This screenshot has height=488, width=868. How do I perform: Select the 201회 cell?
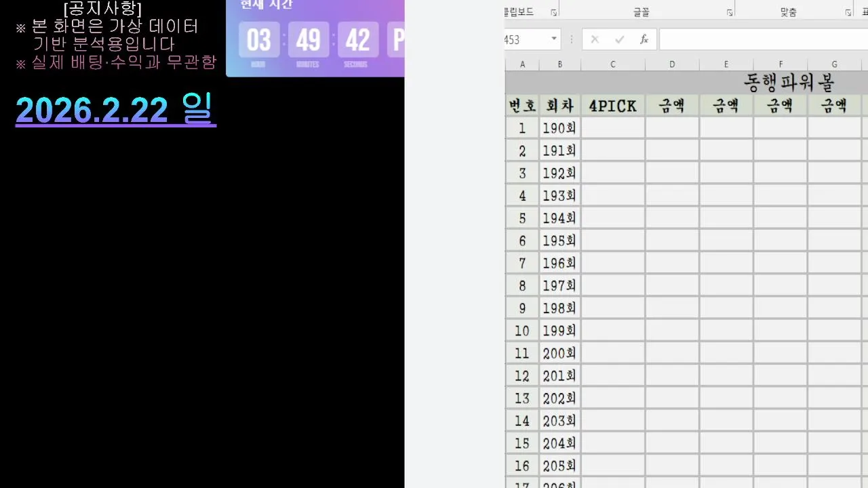click(560, 375)
